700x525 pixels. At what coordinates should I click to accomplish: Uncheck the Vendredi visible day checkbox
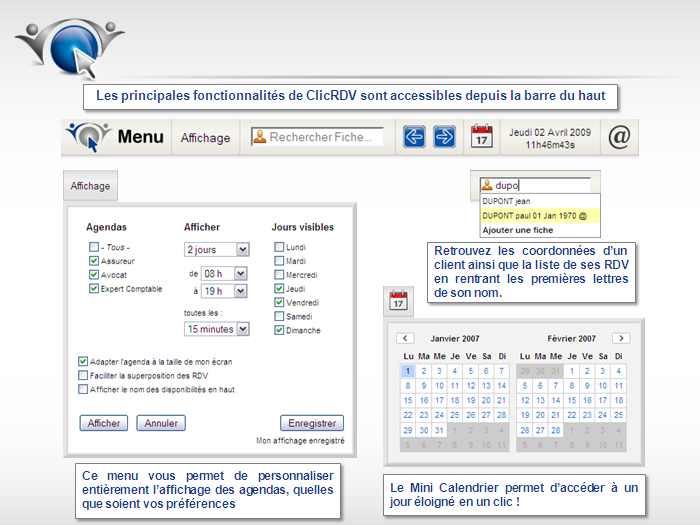pyautogui.click(x=279, y=302)
